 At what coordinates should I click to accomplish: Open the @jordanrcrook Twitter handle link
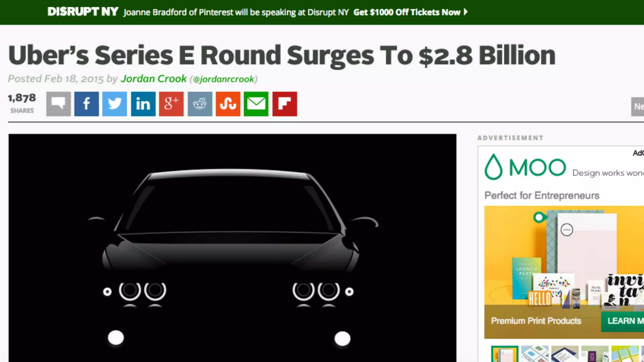pos(224,79)
